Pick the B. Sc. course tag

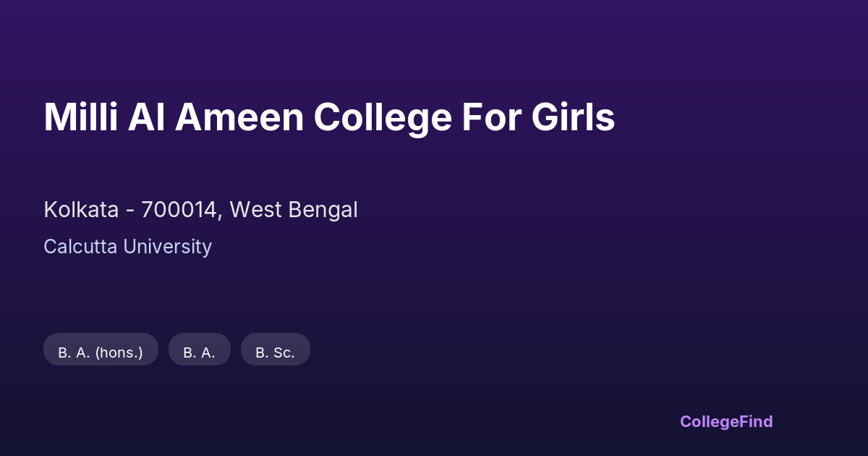(x=275, y=352)
